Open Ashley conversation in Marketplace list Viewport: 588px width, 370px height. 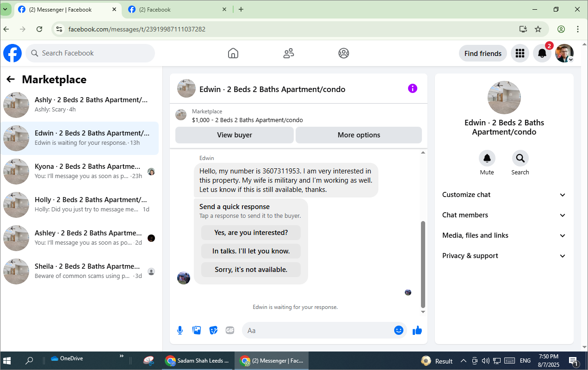[80, 238]
